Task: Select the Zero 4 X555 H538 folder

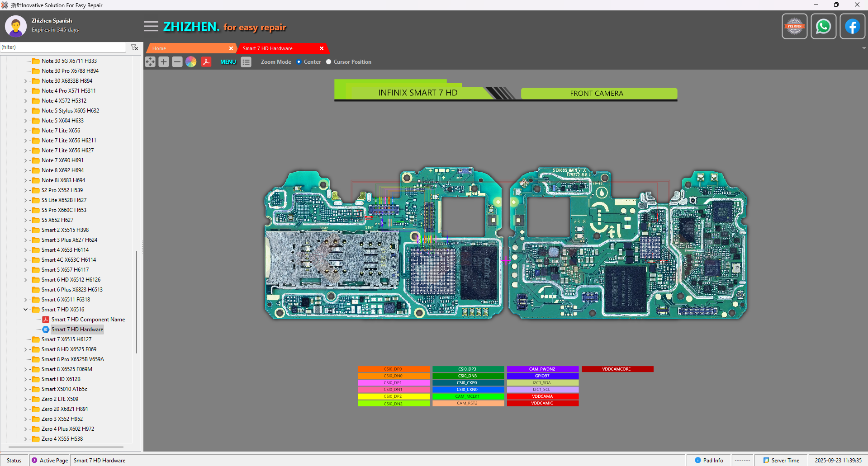Action: point(62,439)
